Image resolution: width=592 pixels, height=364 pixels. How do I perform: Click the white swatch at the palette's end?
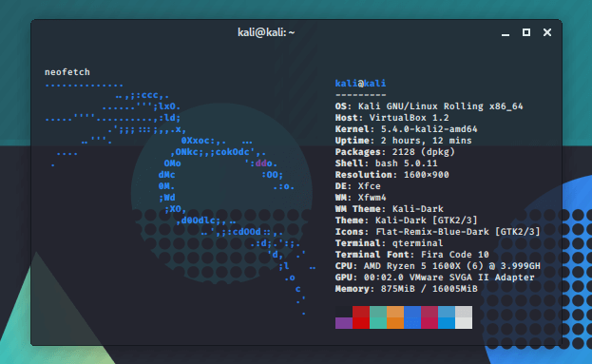pyautogui.click(x=464, y=323)
